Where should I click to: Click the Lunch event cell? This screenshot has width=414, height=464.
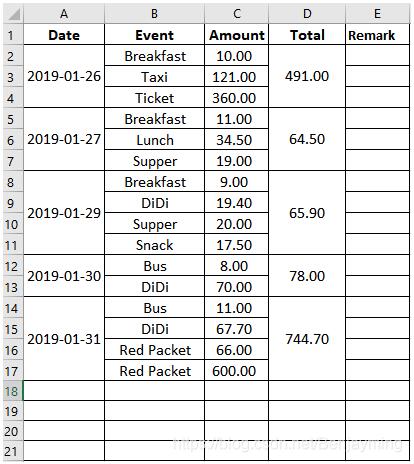[x=154, y=140]
